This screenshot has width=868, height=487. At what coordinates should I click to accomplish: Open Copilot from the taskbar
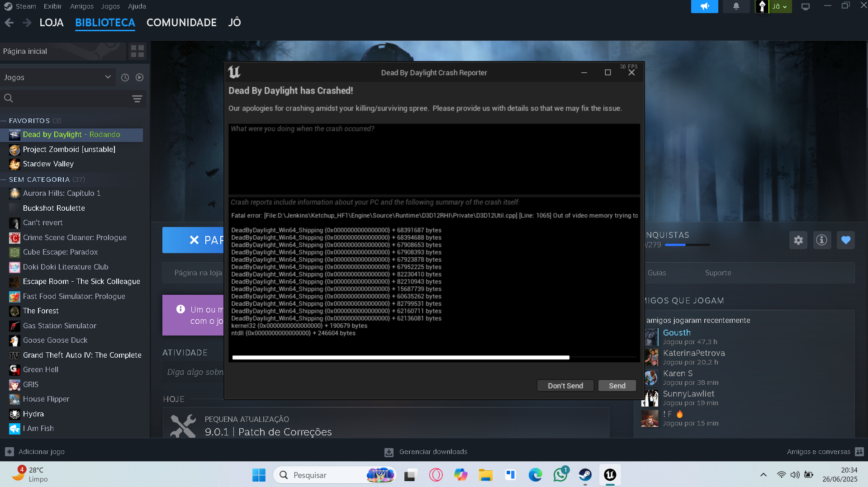point(461,475)
